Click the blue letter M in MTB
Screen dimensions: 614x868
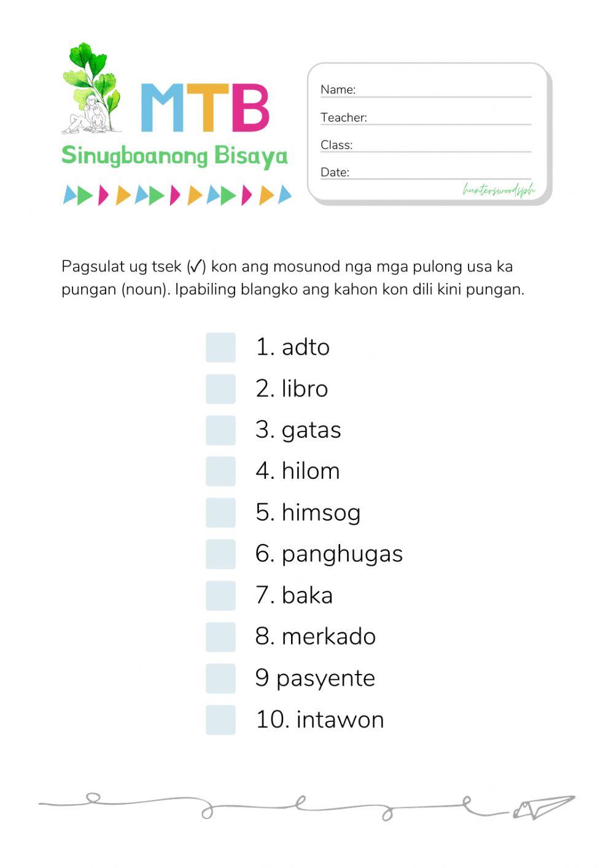pyautogui.click(x=162, y=108)
